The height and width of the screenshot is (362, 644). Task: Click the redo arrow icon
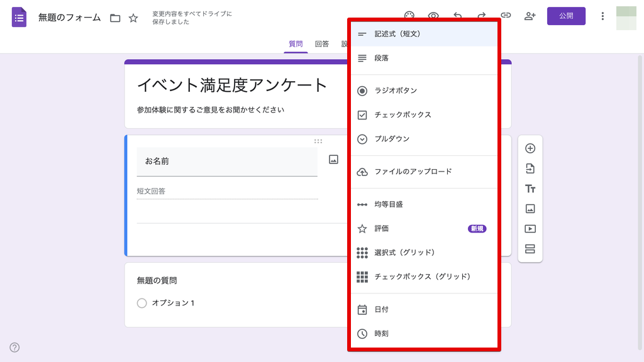click(x=481, y=16)
